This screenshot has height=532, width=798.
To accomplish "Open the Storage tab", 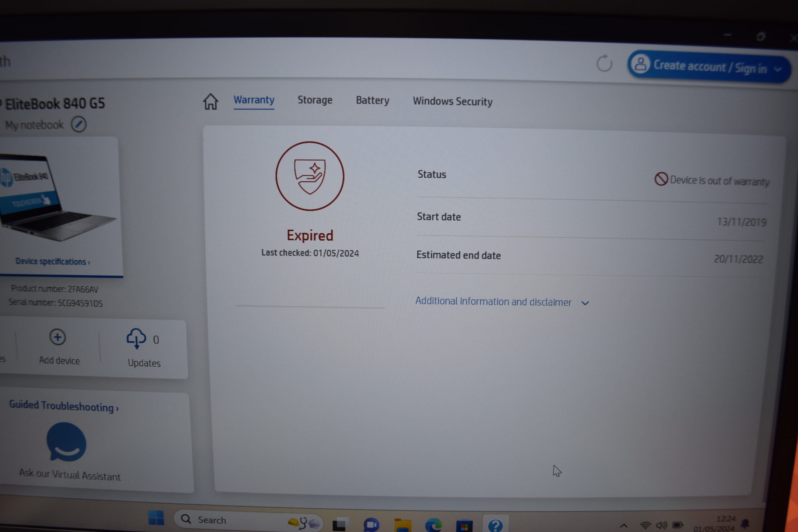I will click(x=315, y=100).
